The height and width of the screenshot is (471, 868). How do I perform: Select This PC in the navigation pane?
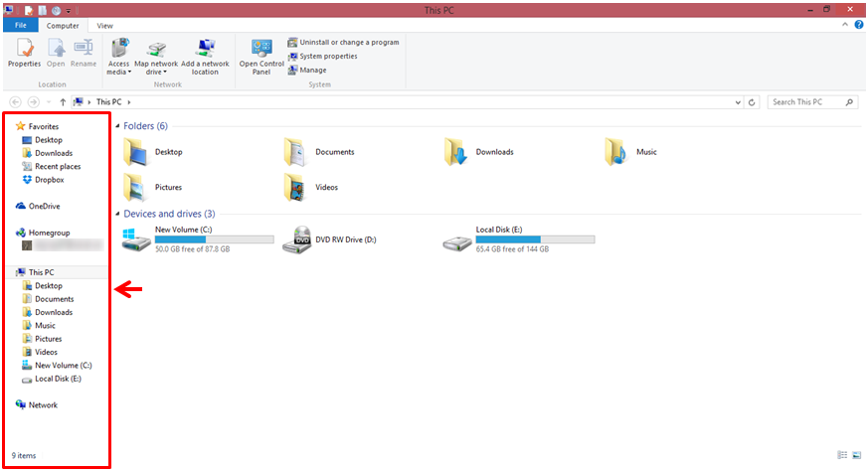coord(35,272)
